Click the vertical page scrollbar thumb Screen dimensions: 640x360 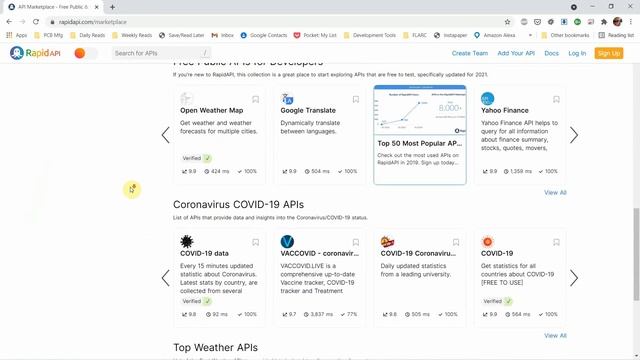click(636, 254)
